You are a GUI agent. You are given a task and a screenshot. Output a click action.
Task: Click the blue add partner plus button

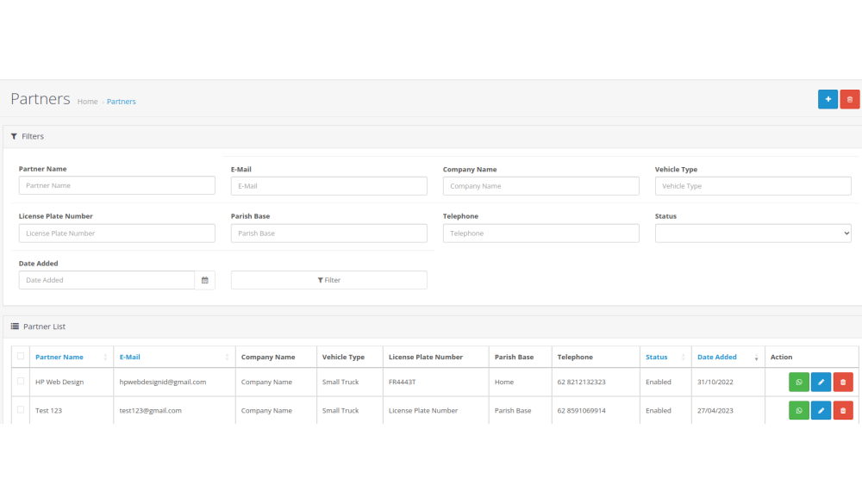click(828, 100)
